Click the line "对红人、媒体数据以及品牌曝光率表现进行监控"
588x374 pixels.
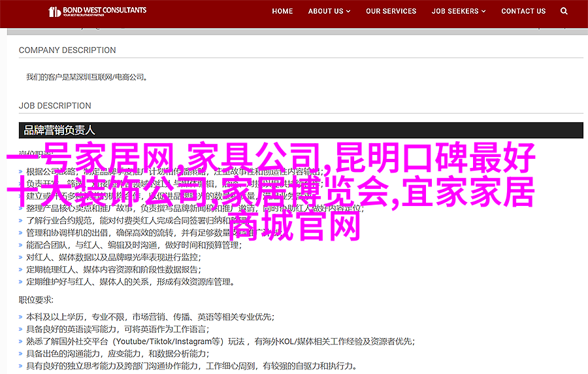[114, 258]
